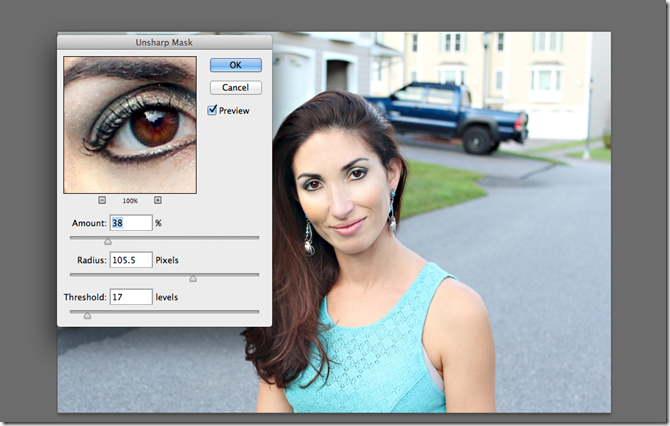Viewport: 670px width, 426px height.
Task: Click the Amount slider handle
Action: (108, 241)
